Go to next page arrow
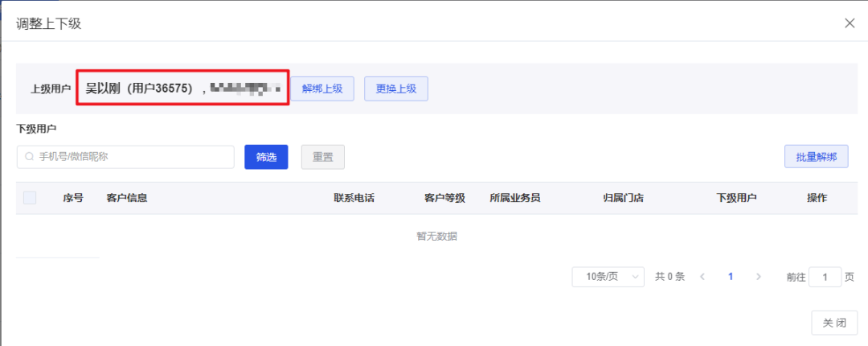The image size is (868, 346). coord(759,277)
